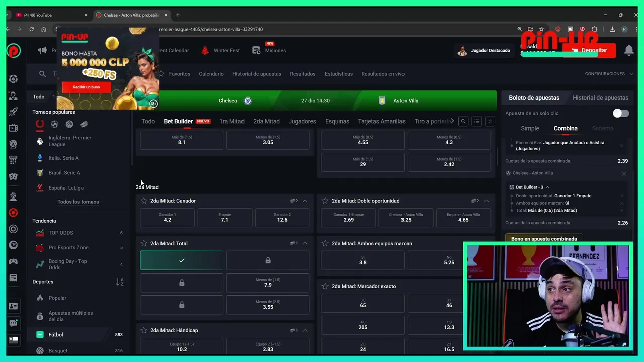This screenshot has height=362, width=644.
Task: Click the browser reload icon
Action: (31, 29)
